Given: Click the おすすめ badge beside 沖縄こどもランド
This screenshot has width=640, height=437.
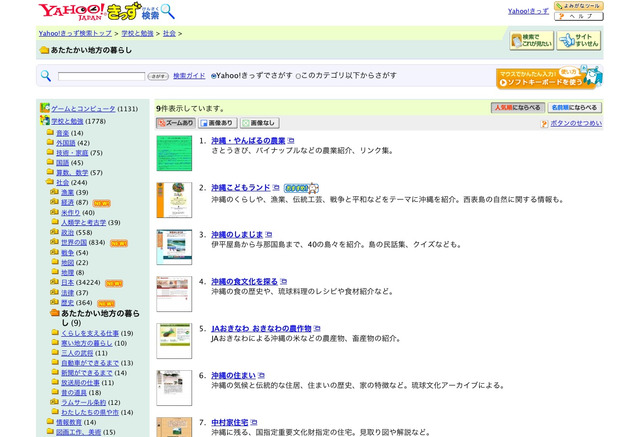Looking at the screenshot, I should click(301, 188).
